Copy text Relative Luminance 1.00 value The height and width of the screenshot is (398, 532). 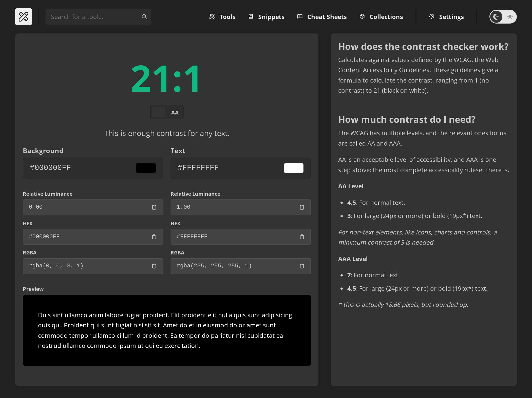point(302,207)
